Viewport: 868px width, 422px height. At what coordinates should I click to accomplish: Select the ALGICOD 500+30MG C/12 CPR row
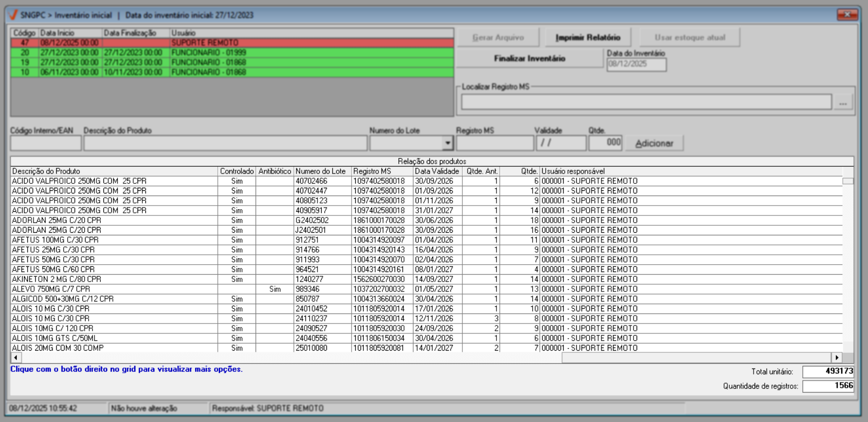point(427,299)
